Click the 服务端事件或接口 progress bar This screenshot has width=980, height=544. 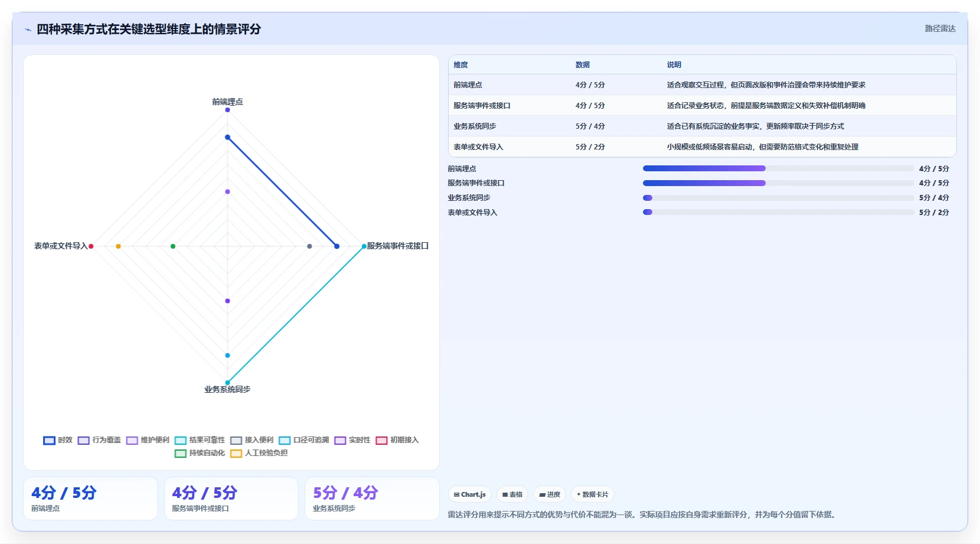pos(778,183)
